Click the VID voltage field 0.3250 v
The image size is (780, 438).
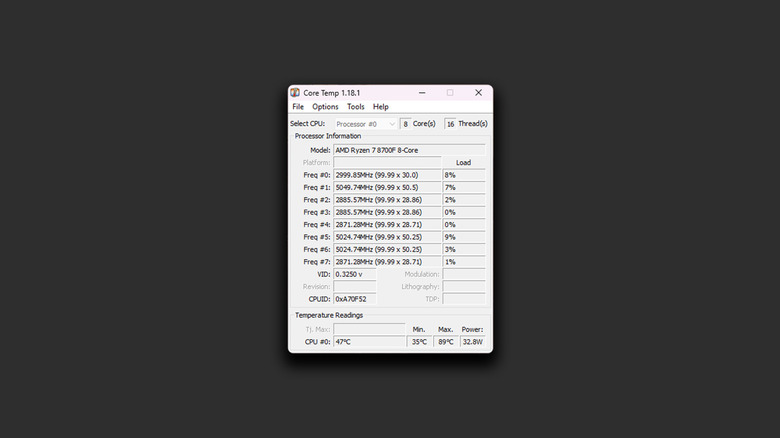pyautogui.click(x=354, y=274)
